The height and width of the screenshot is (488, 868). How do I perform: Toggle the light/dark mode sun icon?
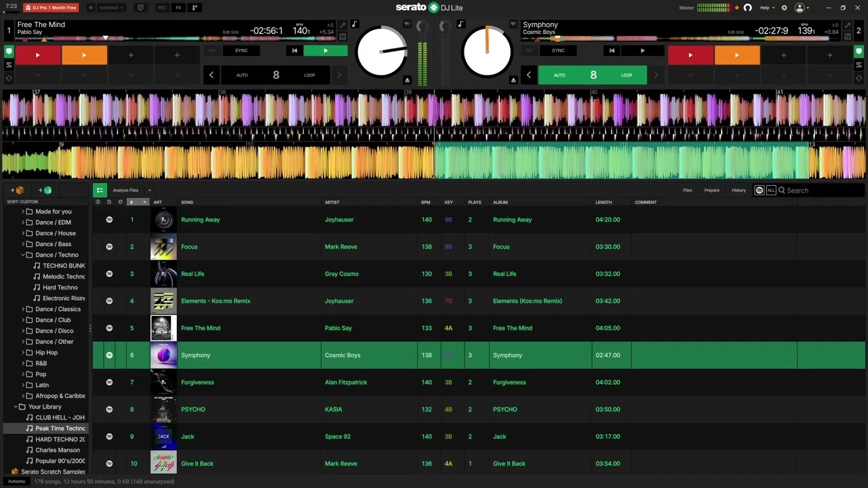tap(90, 7)
